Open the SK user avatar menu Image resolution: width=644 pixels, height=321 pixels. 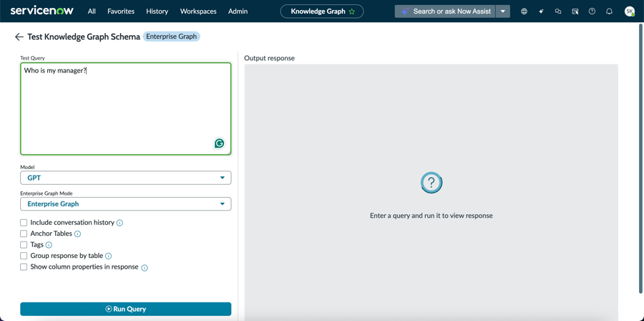(629, 11)
